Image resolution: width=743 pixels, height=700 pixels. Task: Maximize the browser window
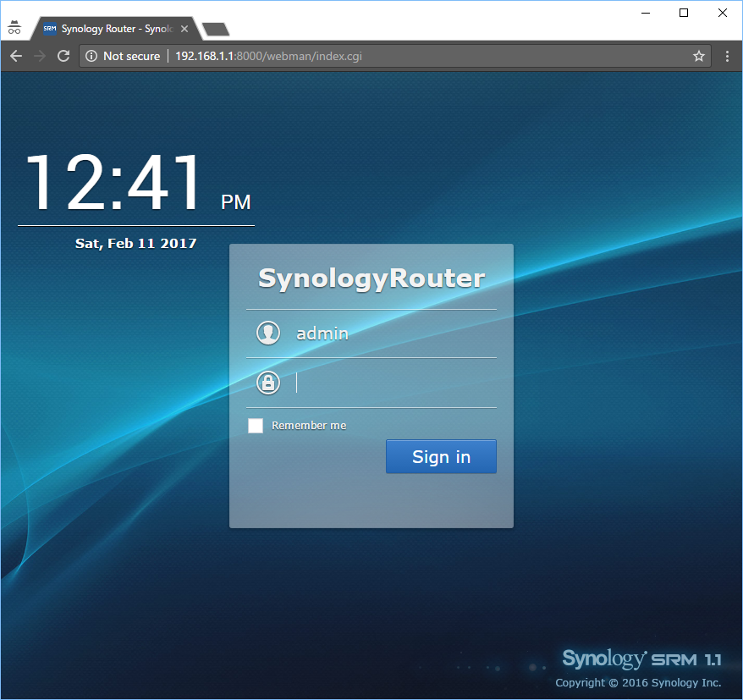tap(684, 13)
